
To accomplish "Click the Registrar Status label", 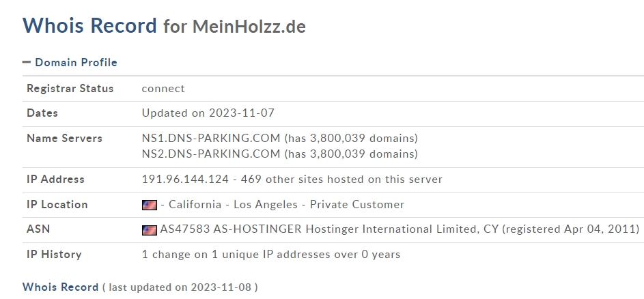I will [x=70, y=89].
